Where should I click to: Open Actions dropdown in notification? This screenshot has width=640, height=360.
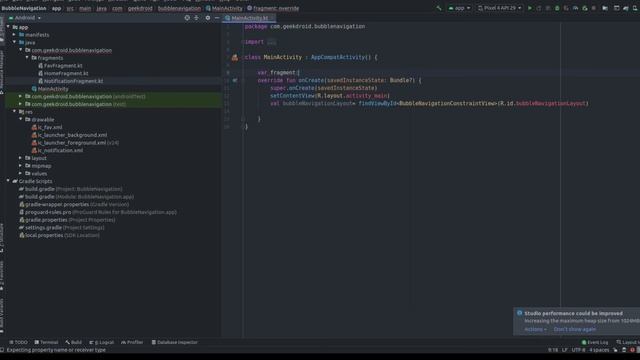click(535, 329)
